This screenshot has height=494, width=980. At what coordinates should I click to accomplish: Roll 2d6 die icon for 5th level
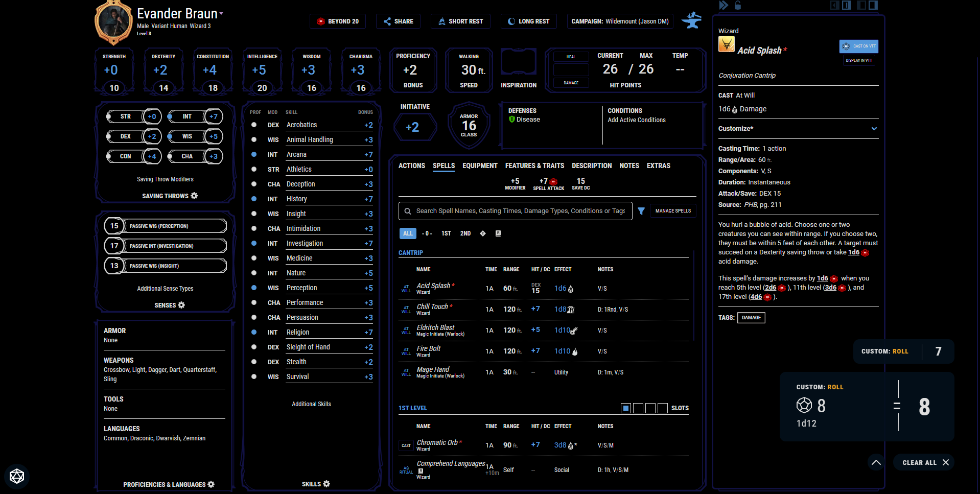tap(781, 288)
